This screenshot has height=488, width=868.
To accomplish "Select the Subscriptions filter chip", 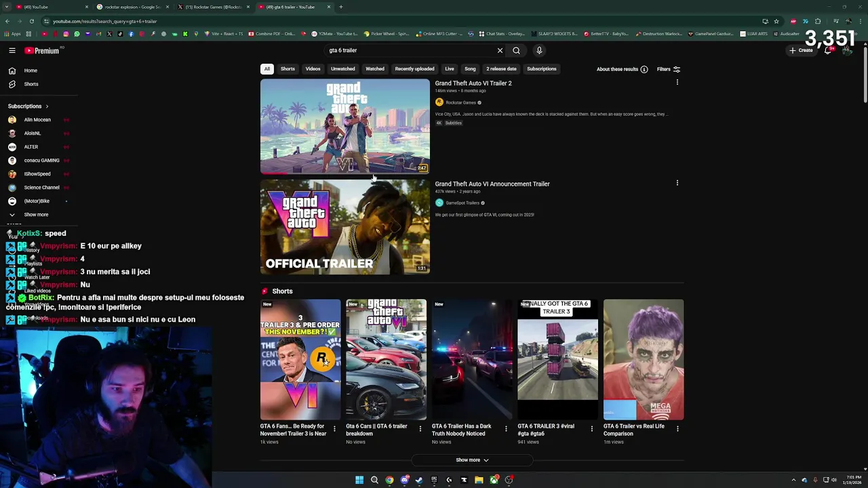I will pyautogui.click(x=541, y=68).
